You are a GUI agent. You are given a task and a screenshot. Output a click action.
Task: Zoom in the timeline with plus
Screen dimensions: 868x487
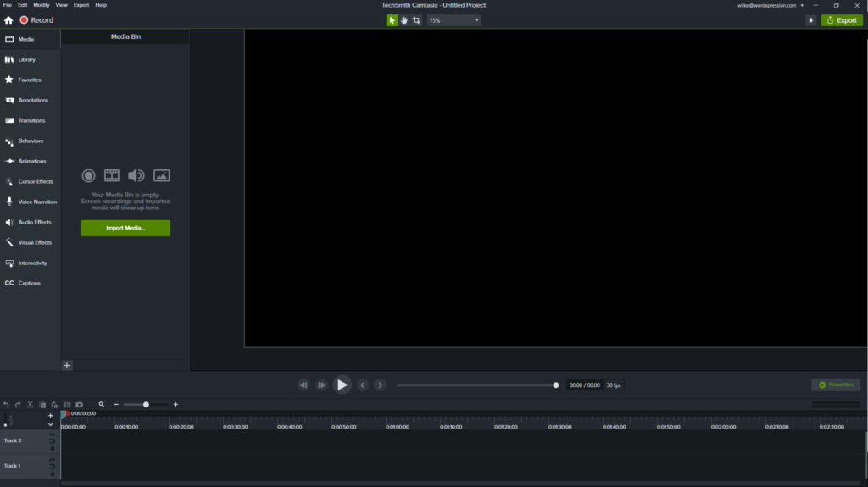[176, 405]
